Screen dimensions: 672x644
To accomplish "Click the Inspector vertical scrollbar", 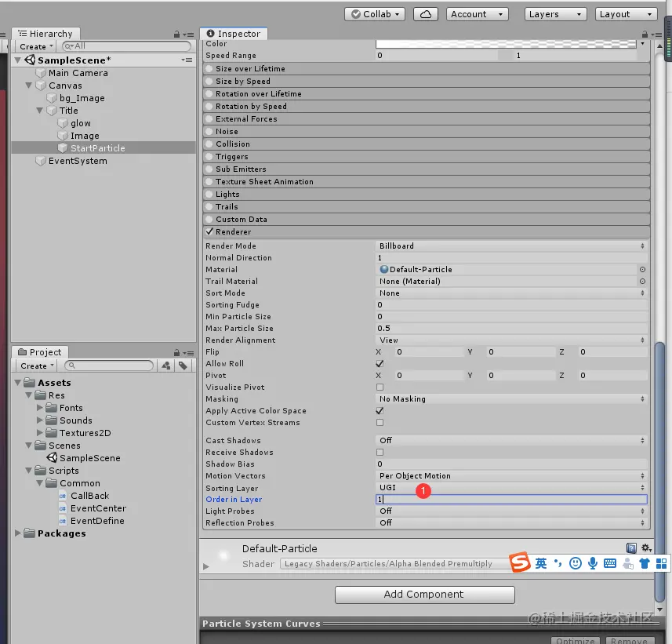I will point(660,471).
